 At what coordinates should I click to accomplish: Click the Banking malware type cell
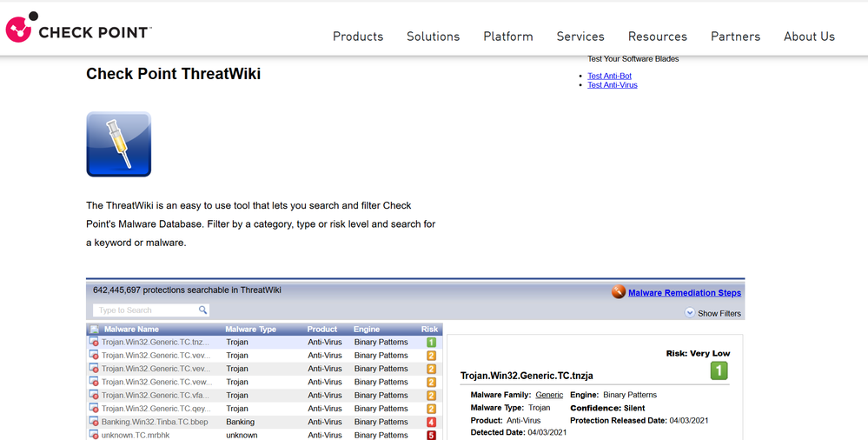point(241,423)
